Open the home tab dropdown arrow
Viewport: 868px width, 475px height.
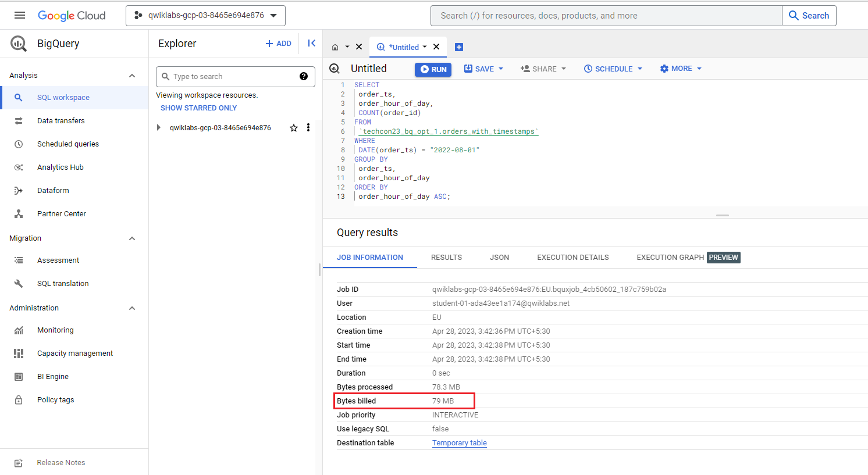pos(347,47)
